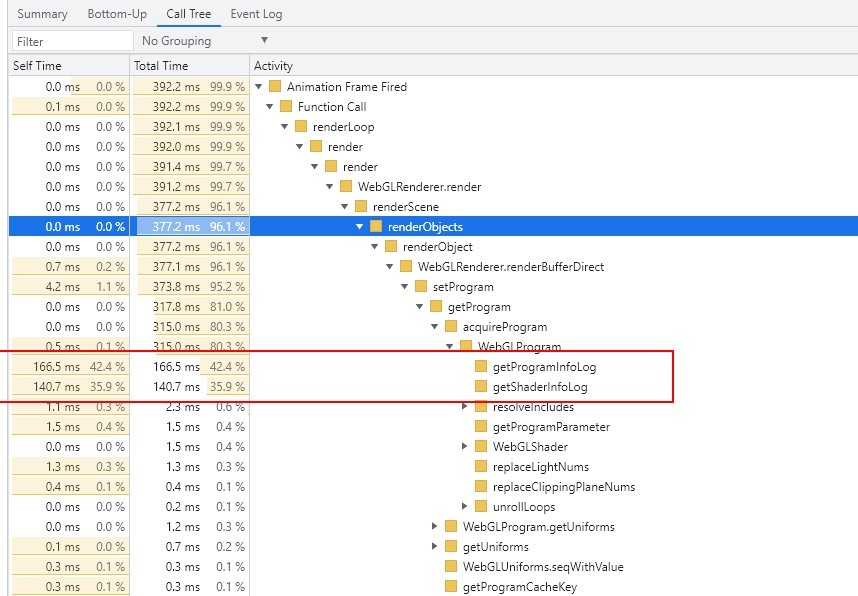Image resolution: width=858 pixels, height=596 pixels.
Task: Select the WebGLRenderer.renderBufferDirect row
Action: click(510, 267)
